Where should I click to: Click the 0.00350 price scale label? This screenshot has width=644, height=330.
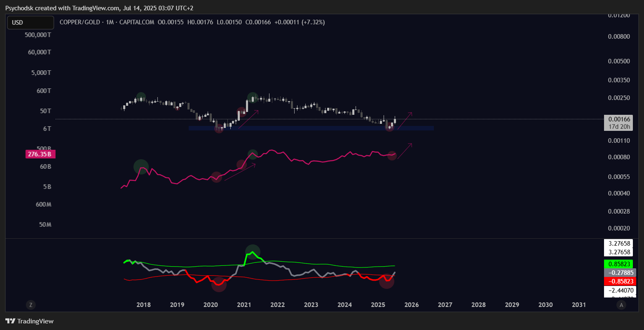coord(619,80)
